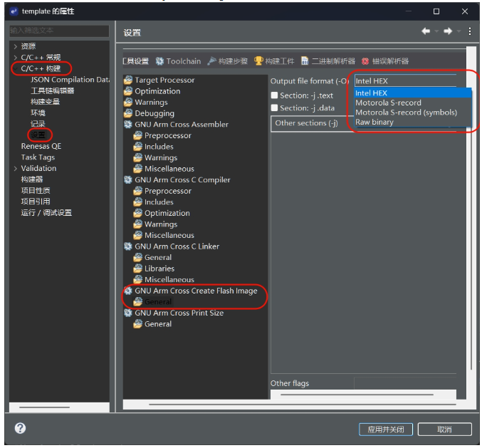The height and width of the screenshot is (448, 482).
Task: Click the 二进制解析器 tab icon
Action: (x=305, y=61)
